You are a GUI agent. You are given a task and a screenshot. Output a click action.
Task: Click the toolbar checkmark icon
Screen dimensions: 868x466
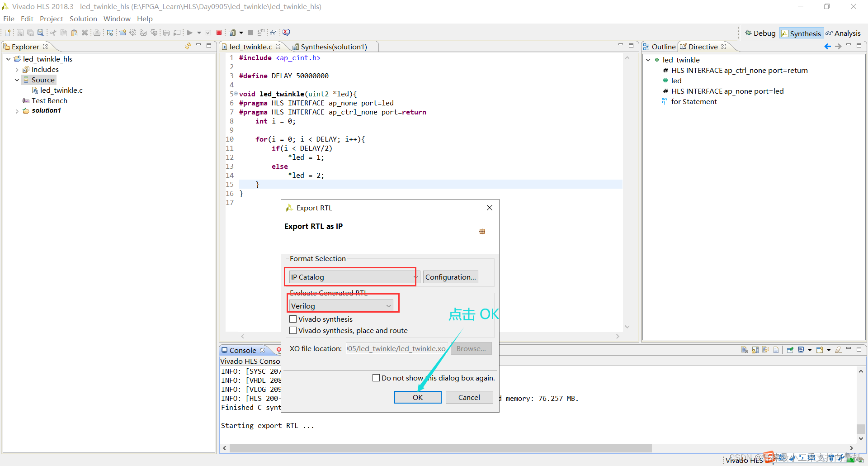click(x=208, y=33)
